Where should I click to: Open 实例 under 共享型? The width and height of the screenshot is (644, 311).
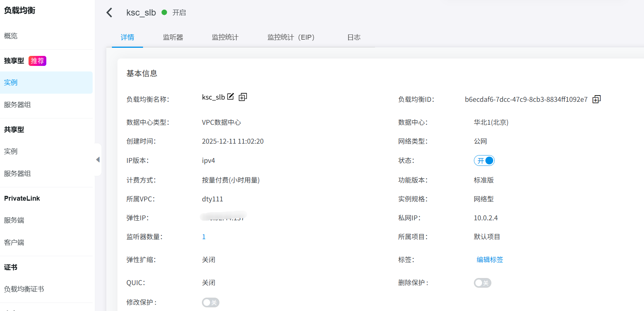[11, 151]
